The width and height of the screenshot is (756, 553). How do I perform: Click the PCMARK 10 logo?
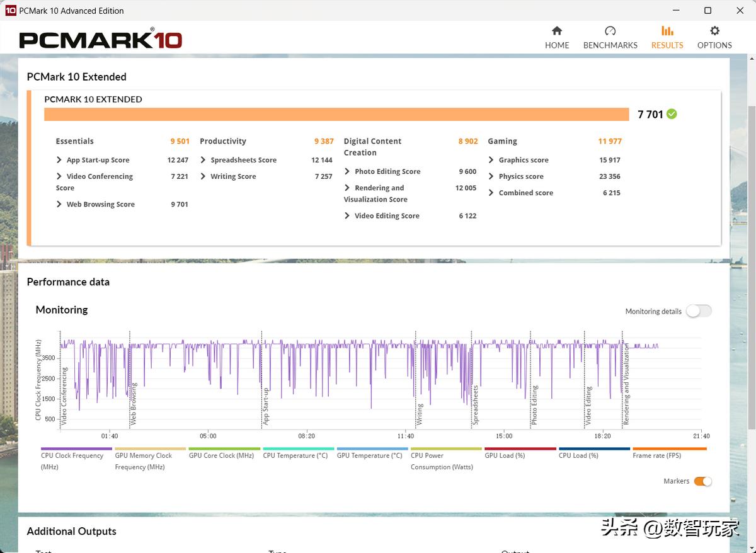tap(101, 39)
